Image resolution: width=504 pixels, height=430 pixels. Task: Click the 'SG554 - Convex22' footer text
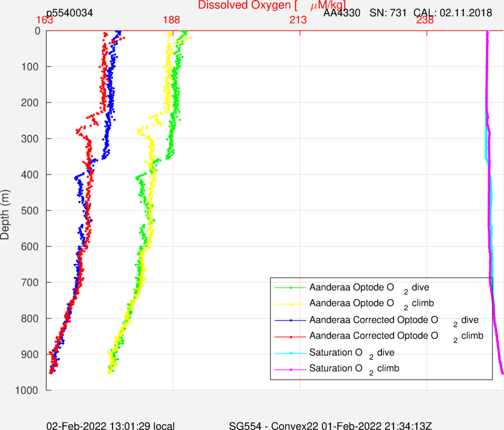point(274,425)
